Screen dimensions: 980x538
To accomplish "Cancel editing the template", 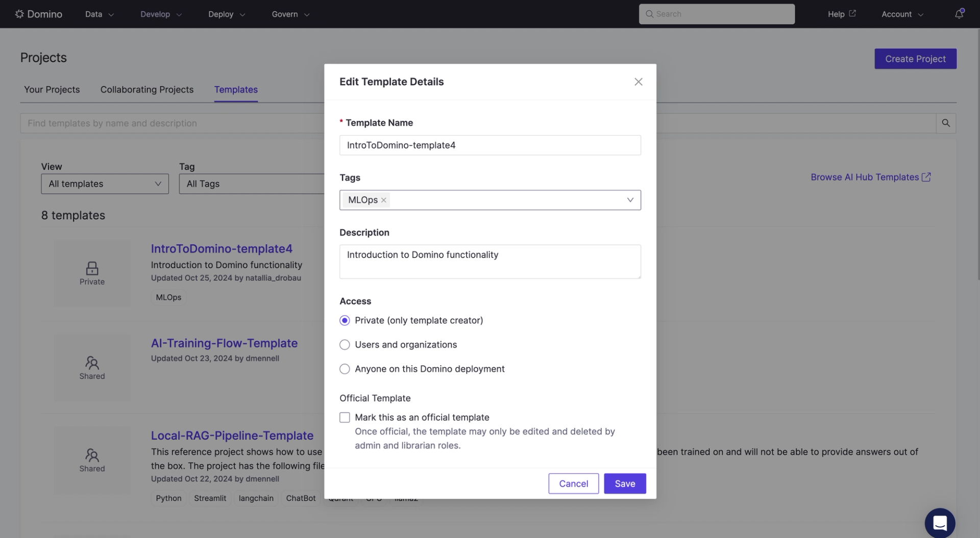I will pyautogui.click(x=573, y=483).
